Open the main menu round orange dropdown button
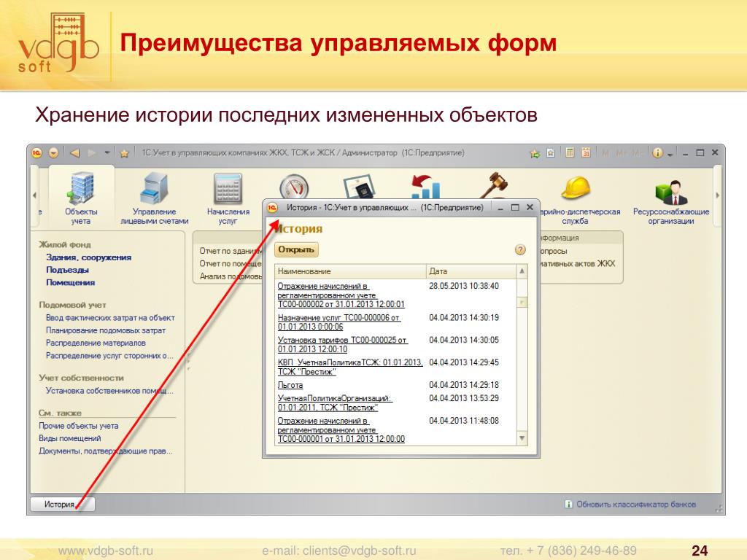Image resolution: width=747 pixels, height=560 pixels. pos(54,153)
